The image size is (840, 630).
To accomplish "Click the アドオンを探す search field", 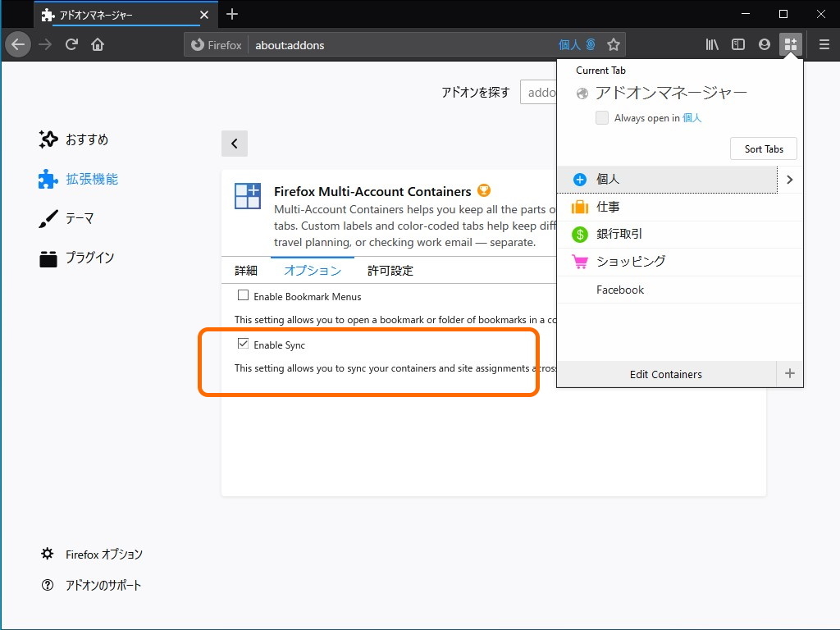I will tap(538, 93).
